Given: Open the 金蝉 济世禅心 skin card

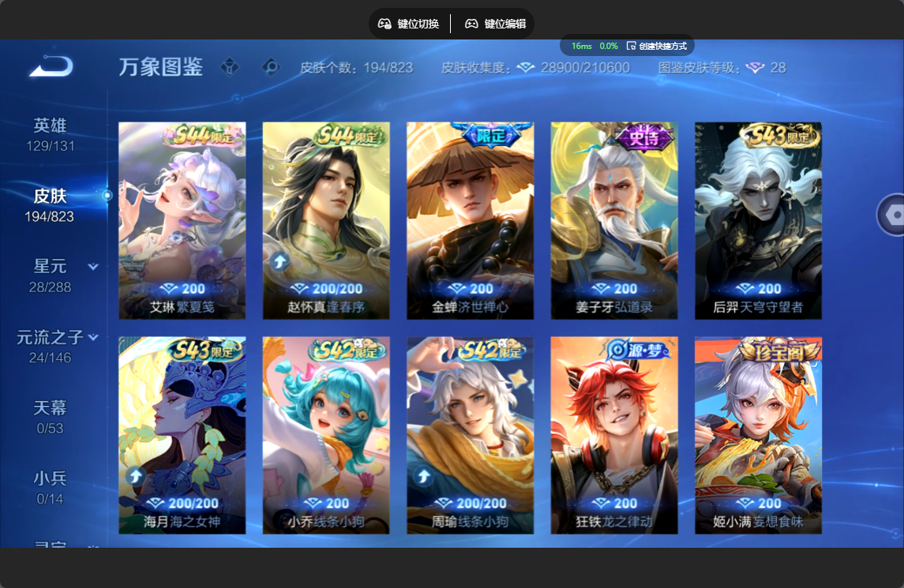Looking at the screenshot, I should 471,220.
